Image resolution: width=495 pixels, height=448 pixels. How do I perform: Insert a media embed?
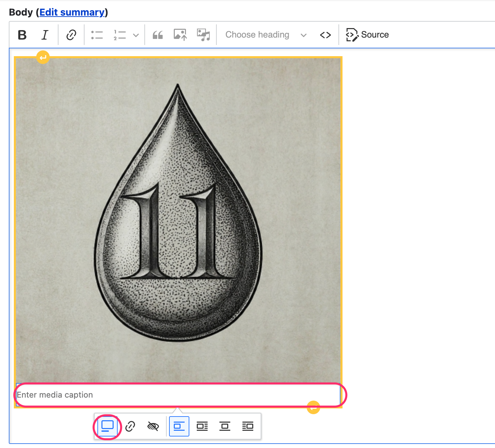click(x=203, y=34)
